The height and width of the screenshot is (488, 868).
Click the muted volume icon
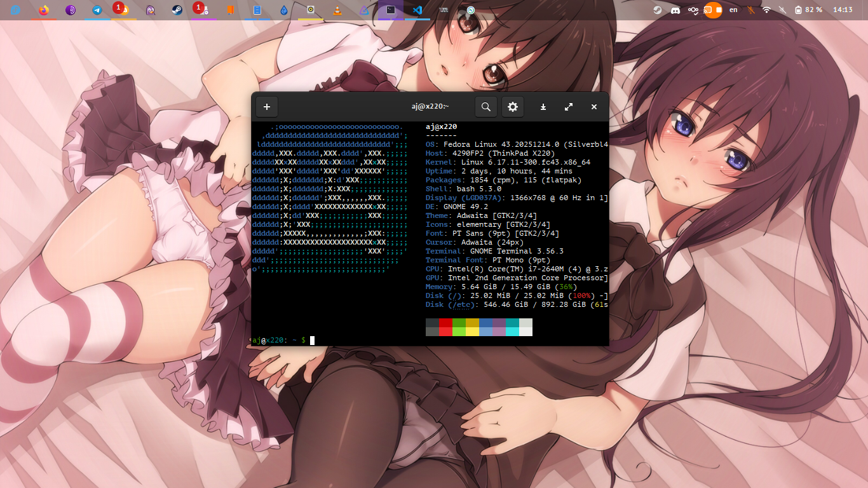(x=782, y=10)
